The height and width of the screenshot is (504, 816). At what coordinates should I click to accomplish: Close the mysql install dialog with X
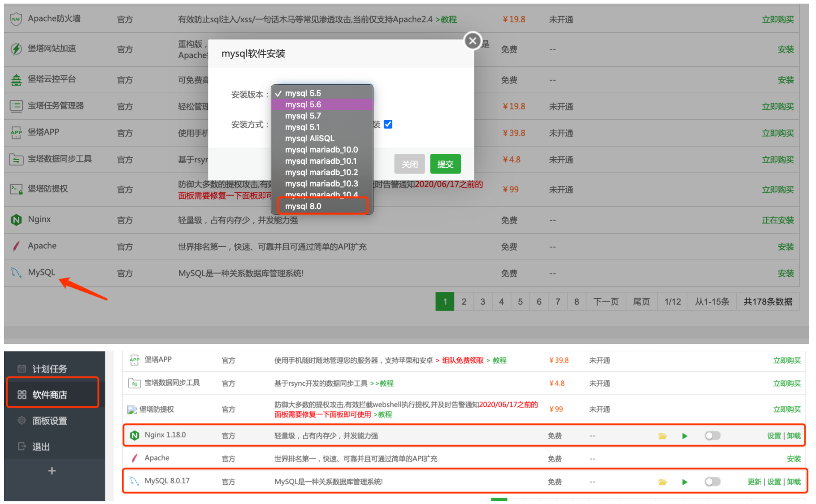(x=473, y=41)
